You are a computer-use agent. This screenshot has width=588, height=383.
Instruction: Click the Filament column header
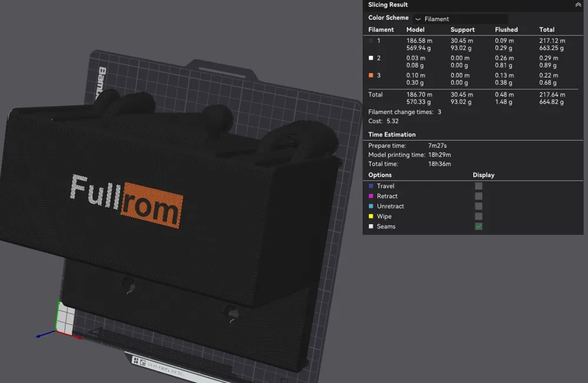pos(381,29)
